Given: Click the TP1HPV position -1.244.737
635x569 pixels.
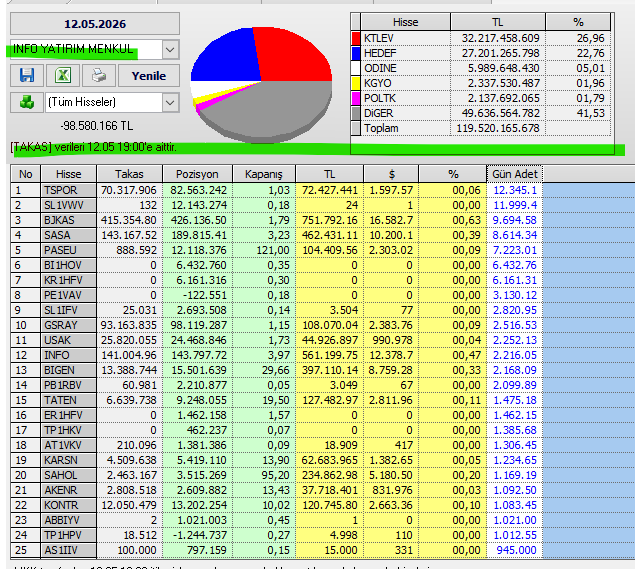Looking at the screenshot, I should [x=200, y=535].
